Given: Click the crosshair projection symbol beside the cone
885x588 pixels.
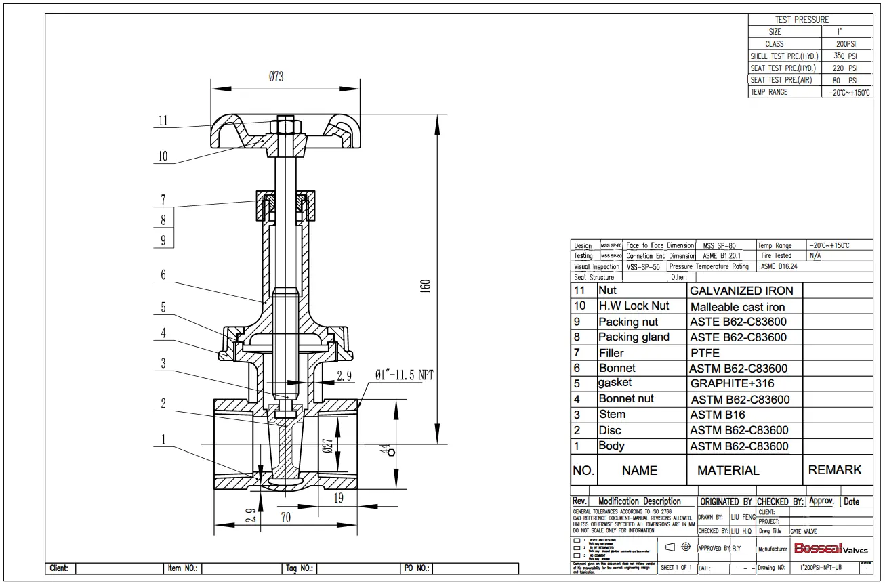Looking at the screenshot, I should point(686,547).
